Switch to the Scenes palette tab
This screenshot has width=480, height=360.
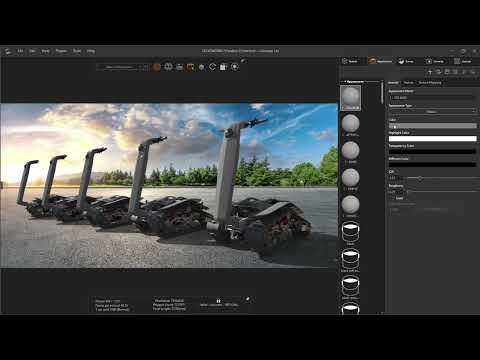(x=406, y=61)
